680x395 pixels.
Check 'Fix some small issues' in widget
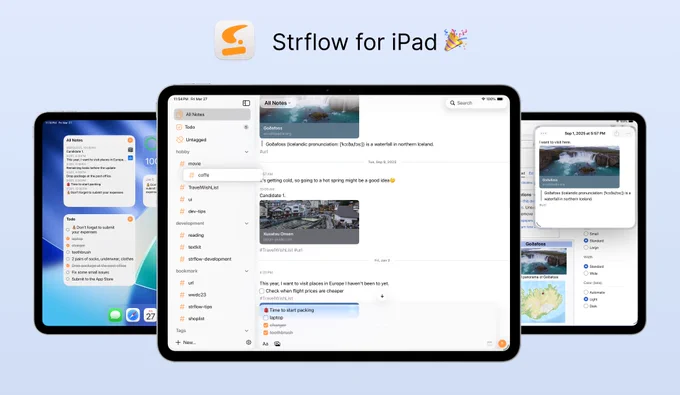click(x=68, y=272)
